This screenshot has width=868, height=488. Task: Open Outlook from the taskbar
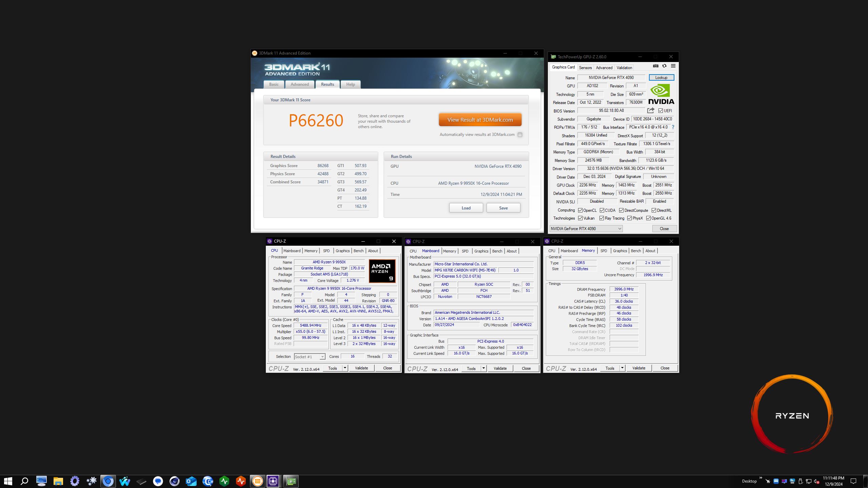(191, 481)
